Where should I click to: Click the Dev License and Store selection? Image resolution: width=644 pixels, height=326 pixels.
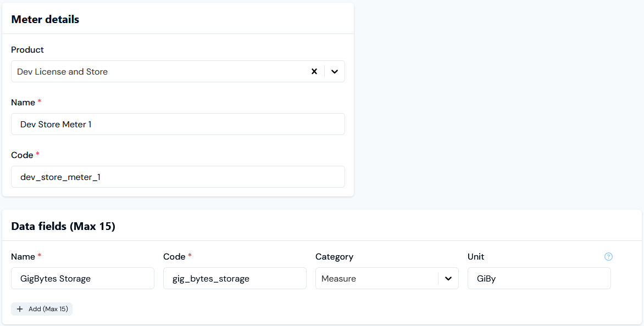[63, 72]
